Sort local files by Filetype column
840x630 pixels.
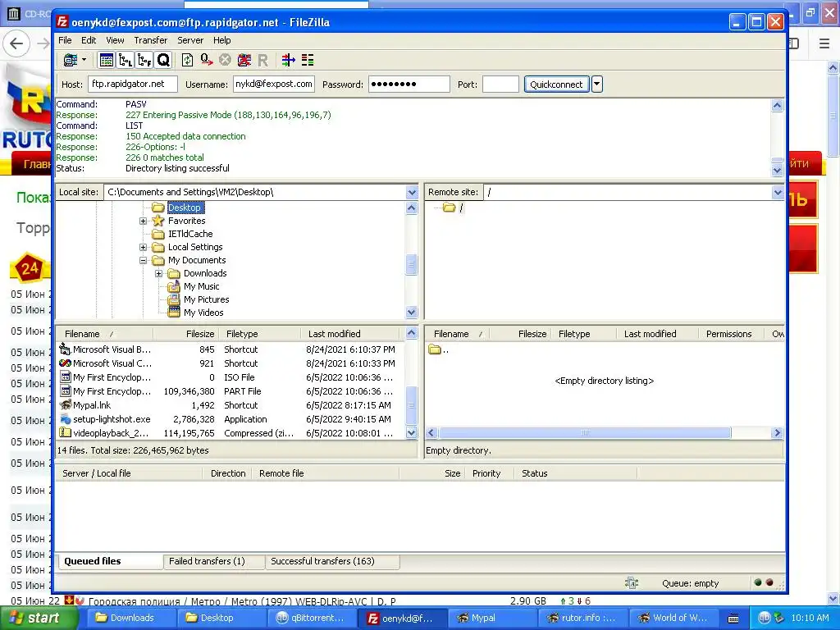pyautogui.click(x=259, y=334)
